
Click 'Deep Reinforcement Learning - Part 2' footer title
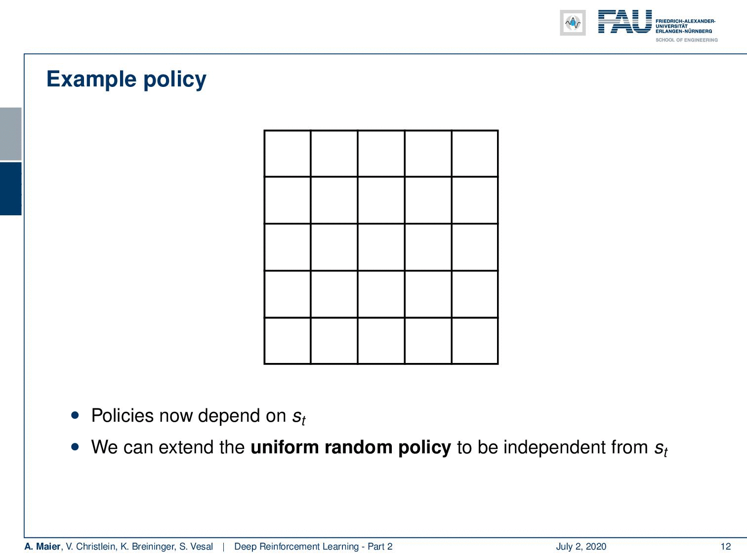coord(313,546)
